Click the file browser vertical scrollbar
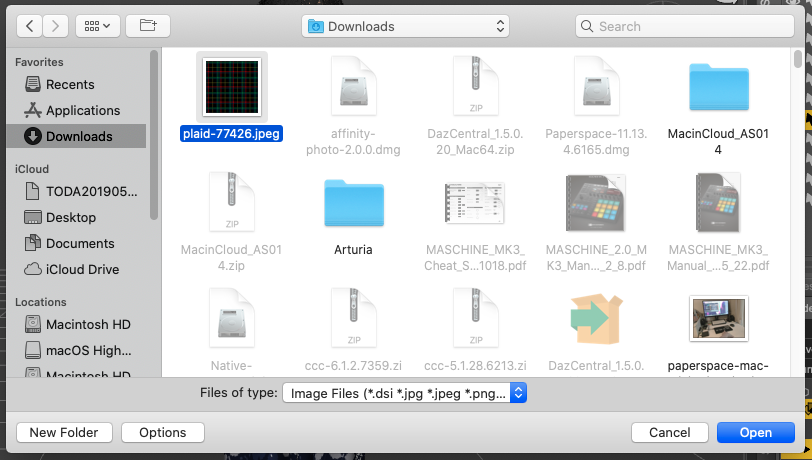Image resolution: width=812 pixels, height=460 pixels. click(x=798, y=59)
